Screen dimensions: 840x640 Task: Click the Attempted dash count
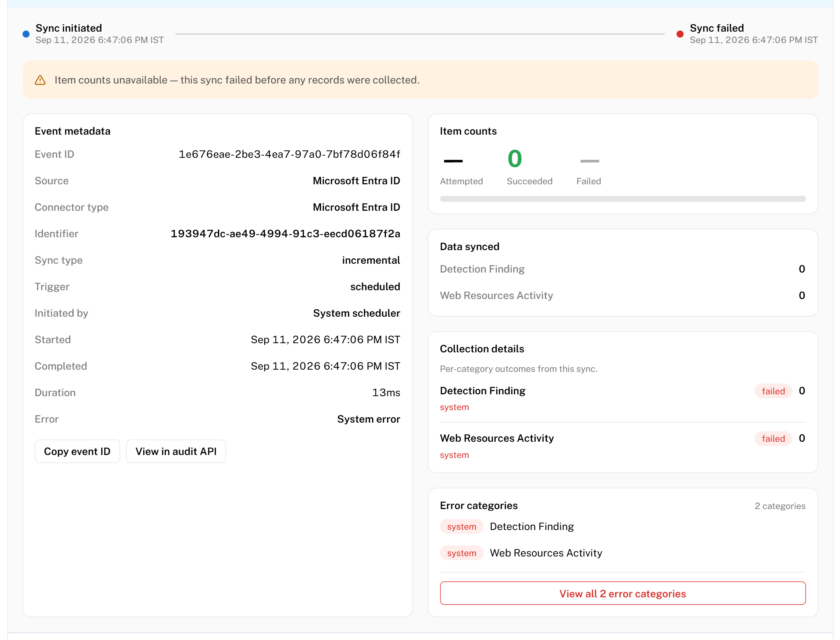click(454, 161)
